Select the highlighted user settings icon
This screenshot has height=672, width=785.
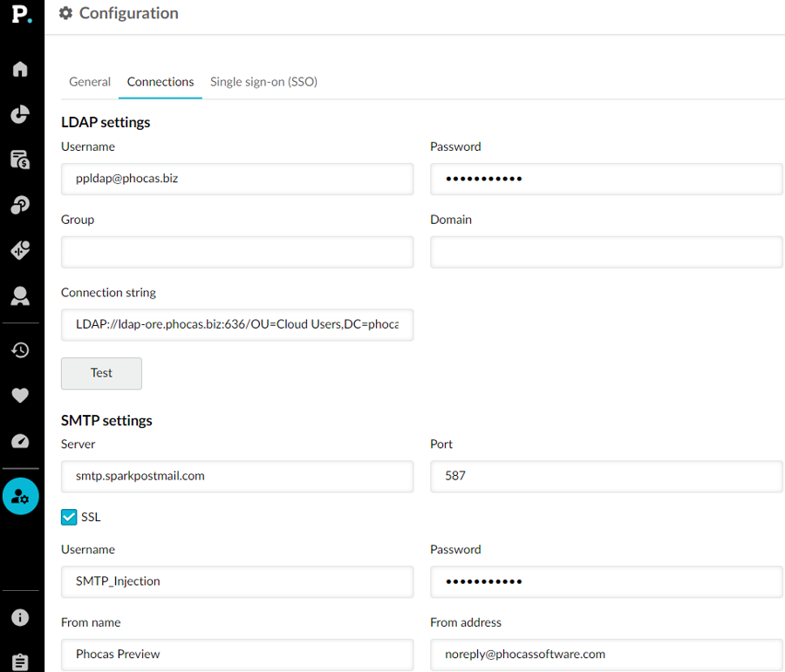(20, 497)
